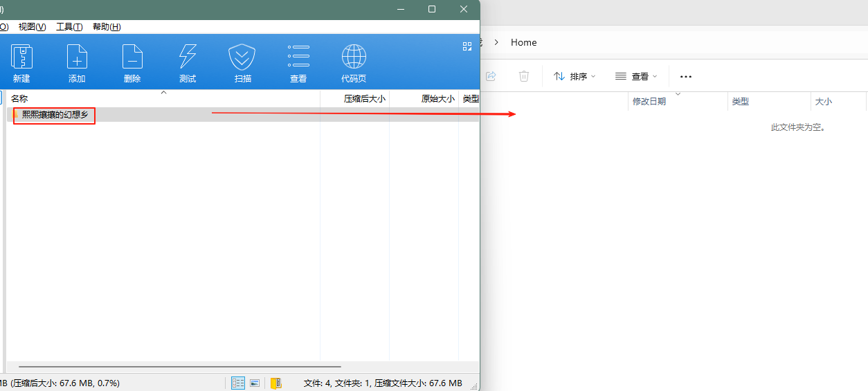Image resolution: width=868 pixels, height=391 pixels.
Task: Expand the 查看 view dropdown in Explorer
Action: 636,76
